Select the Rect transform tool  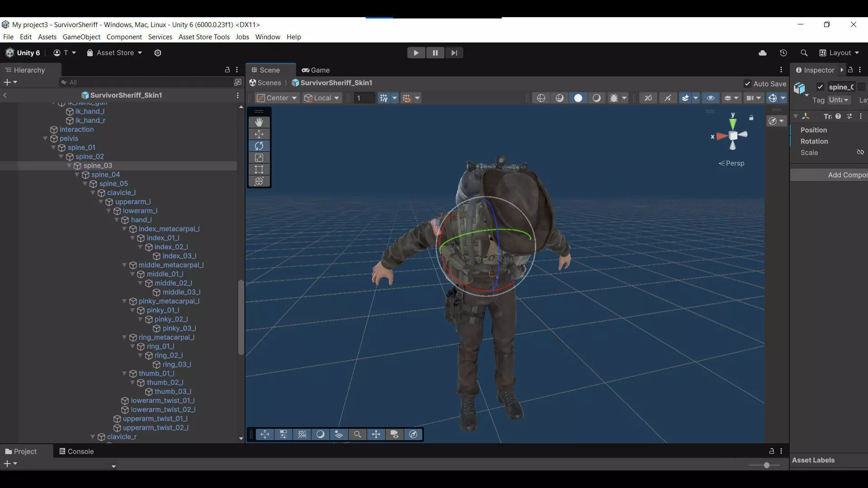point(259,169)
